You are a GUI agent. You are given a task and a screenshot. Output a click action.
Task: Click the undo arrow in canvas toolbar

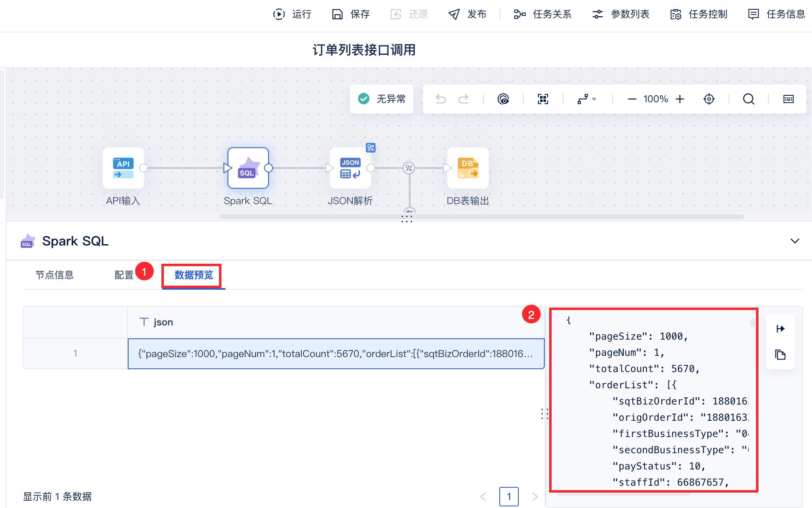pyautogui.click(x=440, y=99)
